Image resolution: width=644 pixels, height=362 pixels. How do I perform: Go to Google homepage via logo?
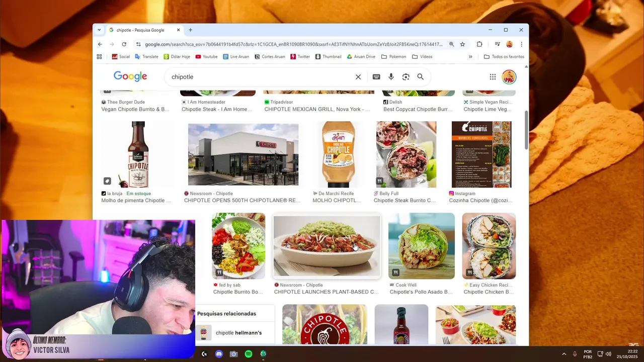pyautogui.click(x=130, y=76)
